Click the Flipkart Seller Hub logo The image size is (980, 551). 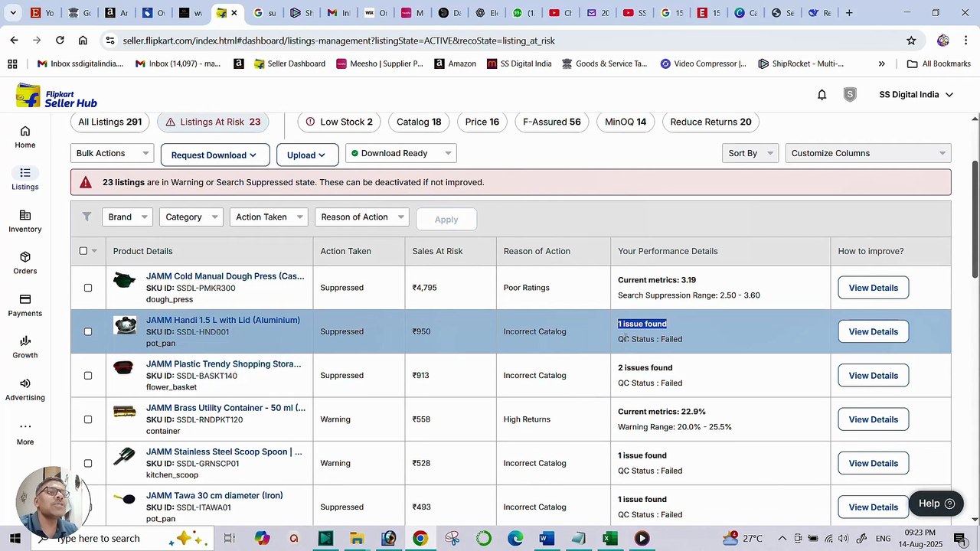pos(57,96)
